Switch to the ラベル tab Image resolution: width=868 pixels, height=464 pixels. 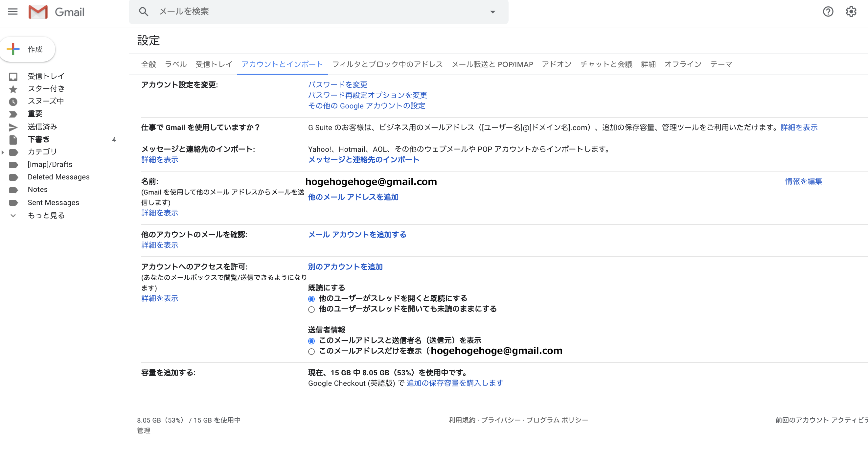pyautogui.click(x=175, y=64)
